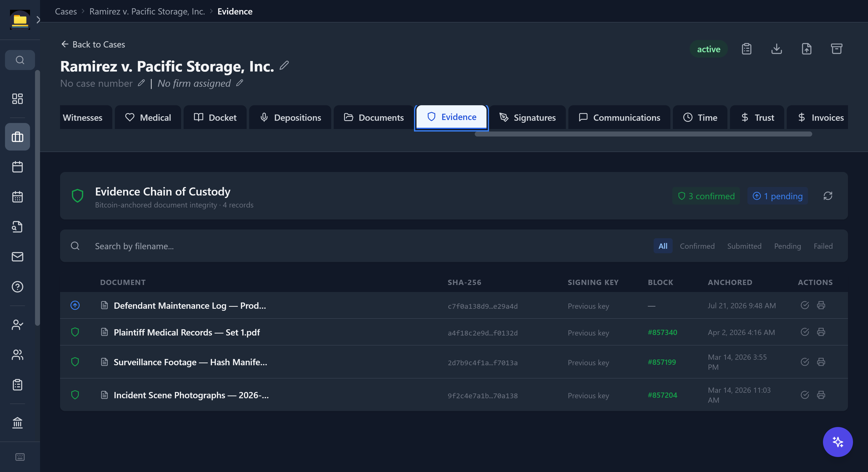This screenshot has height=472, width=868.
Task: Open the document search icon in sidebar
Action: pyautogui.click(x=18, y=226)
